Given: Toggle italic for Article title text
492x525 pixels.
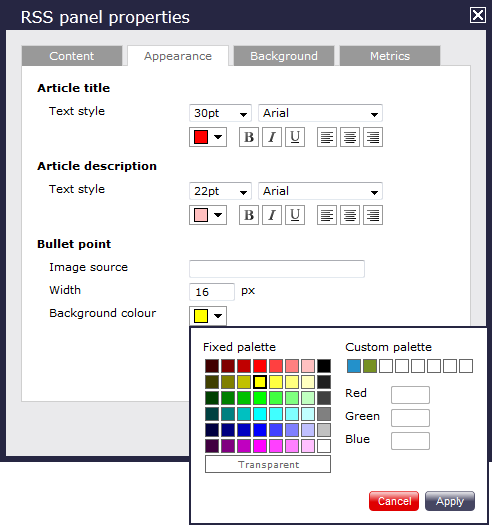Looking at the screenshot, I should click(x=272, y=137).
